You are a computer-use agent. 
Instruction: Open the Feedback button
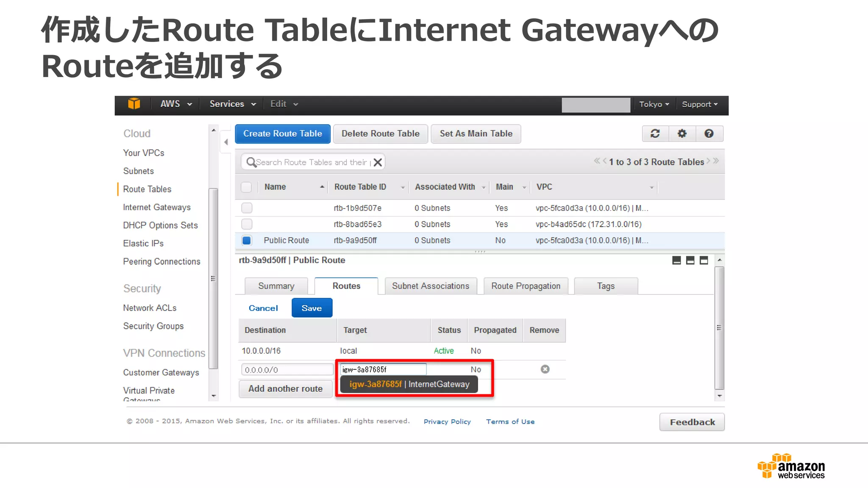[x=692, y=422]
